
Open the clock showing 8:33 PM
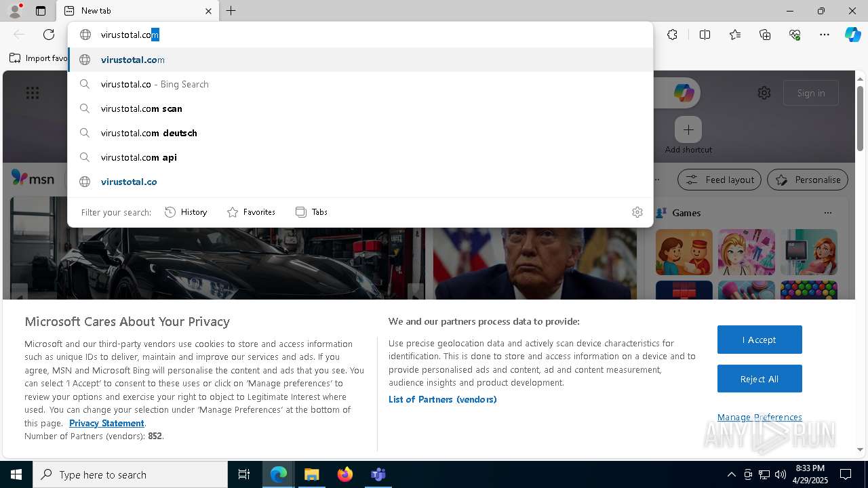point(810,474)
